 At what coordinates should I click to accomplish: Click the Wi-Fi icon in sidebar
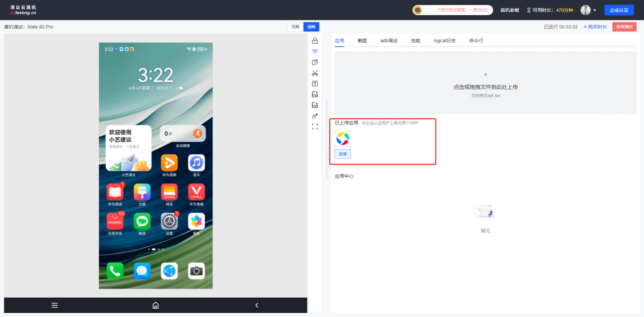[315, 51]
